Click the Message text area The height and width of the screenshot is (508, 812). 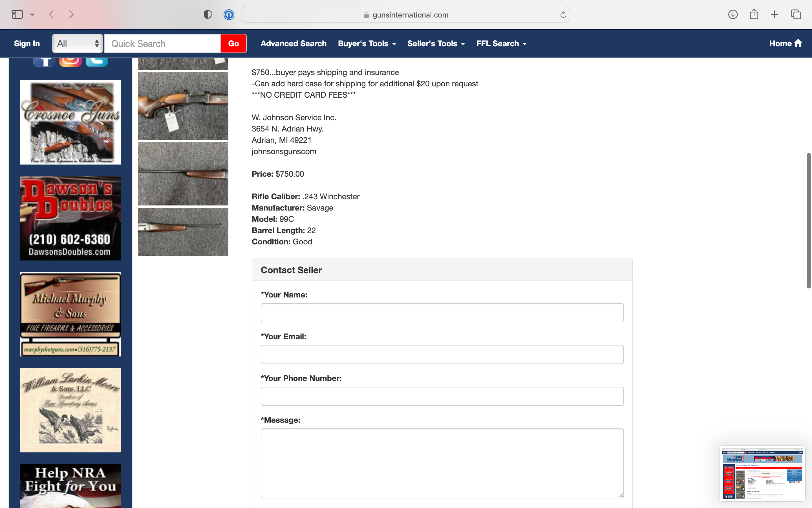pyautogui.click(x=442, y=463)
